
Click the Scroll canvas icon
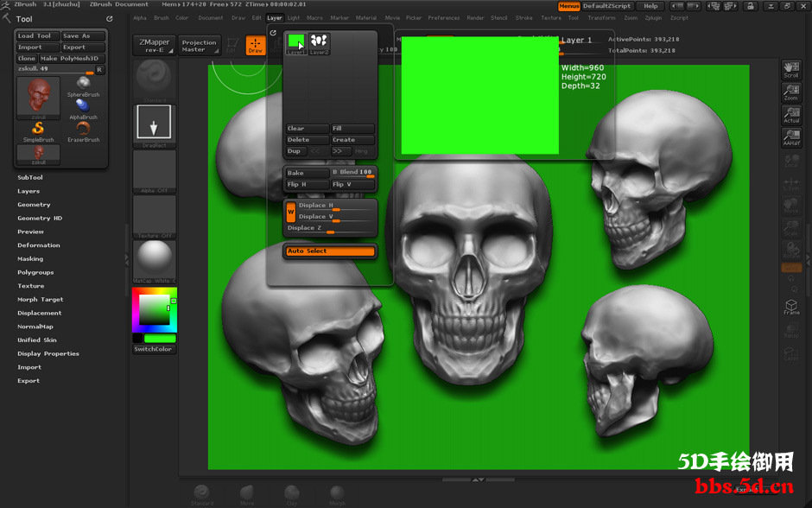click(790, 70)
